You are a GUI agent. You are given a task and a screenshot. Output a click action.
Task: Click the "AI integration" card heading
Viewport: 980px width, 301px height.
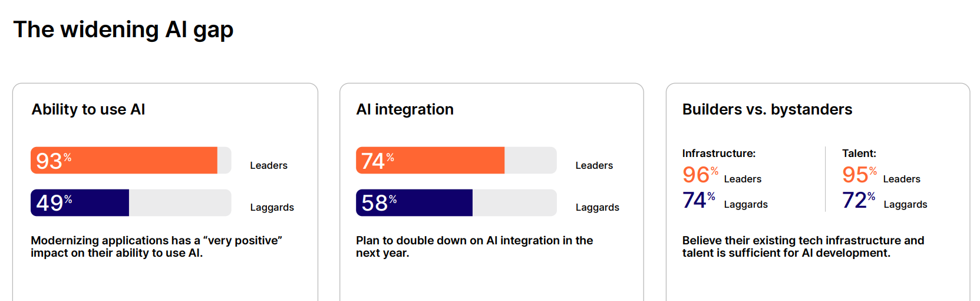(405, 109)
